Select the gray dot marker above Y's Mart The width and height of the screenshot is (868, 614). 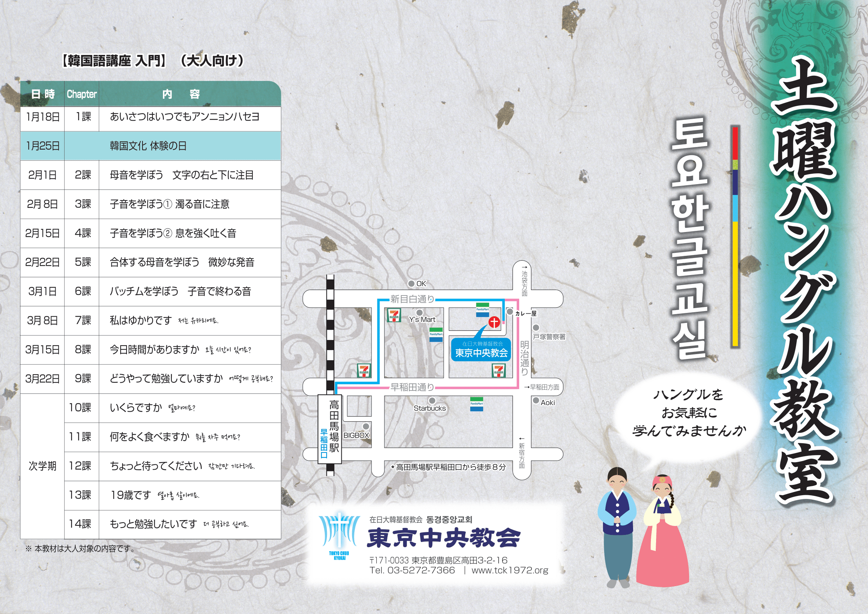pyautogui.click(x=419, y=313)
